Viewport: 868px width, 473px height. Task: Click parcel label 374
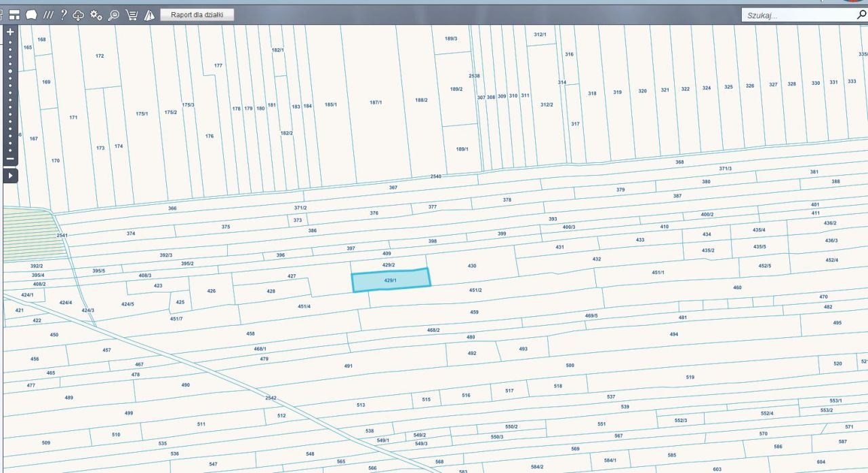(131, 233)
